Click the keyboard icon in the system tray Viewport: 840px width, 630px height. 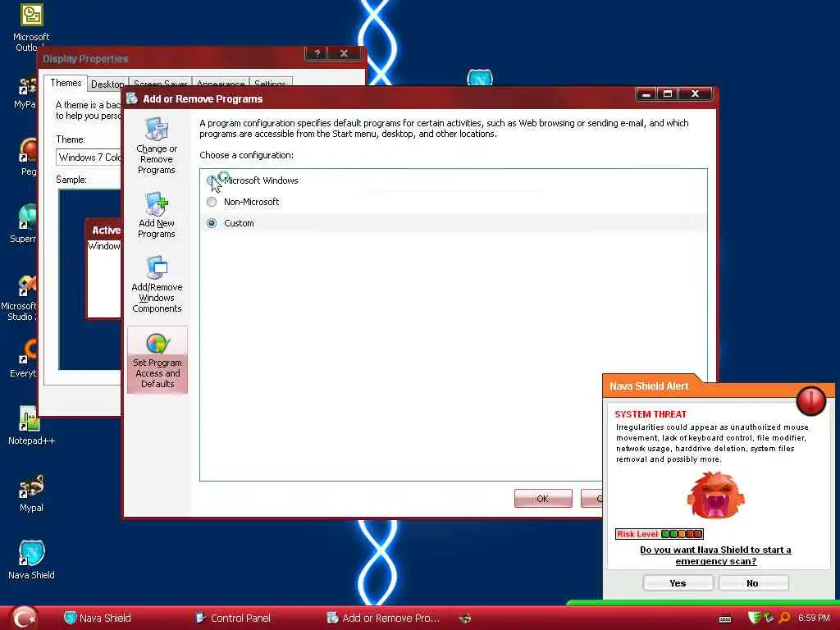pyautogui.click(x=725, y=619)
